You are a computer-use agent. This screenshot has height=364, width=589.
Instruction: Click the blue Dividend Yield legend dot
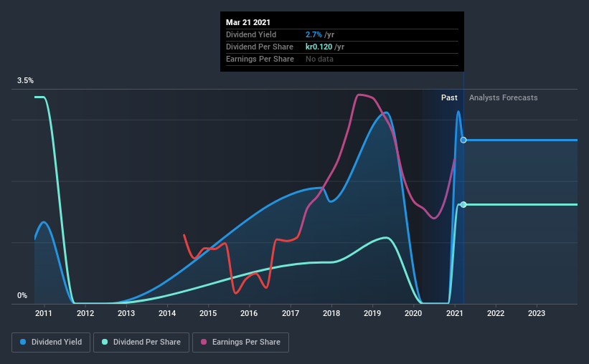tap(23, 342)
